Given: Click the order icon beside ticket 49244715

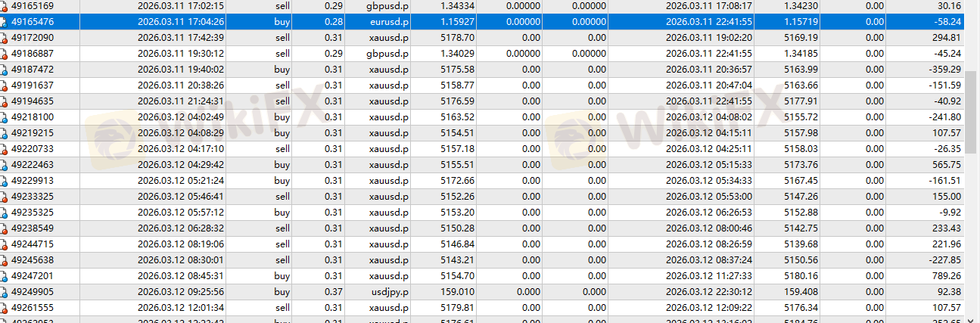Looking at the screenshot, I should coord(5,244).
